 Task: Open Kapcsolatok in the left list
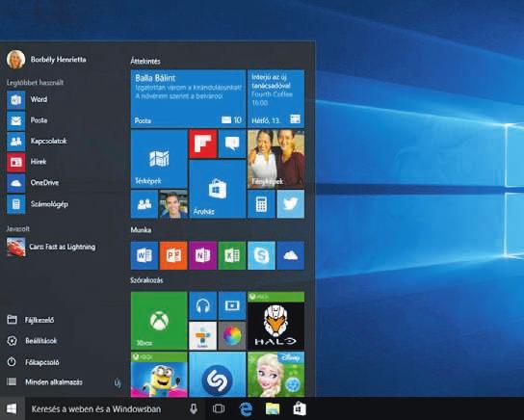click(x=37, y=141)
